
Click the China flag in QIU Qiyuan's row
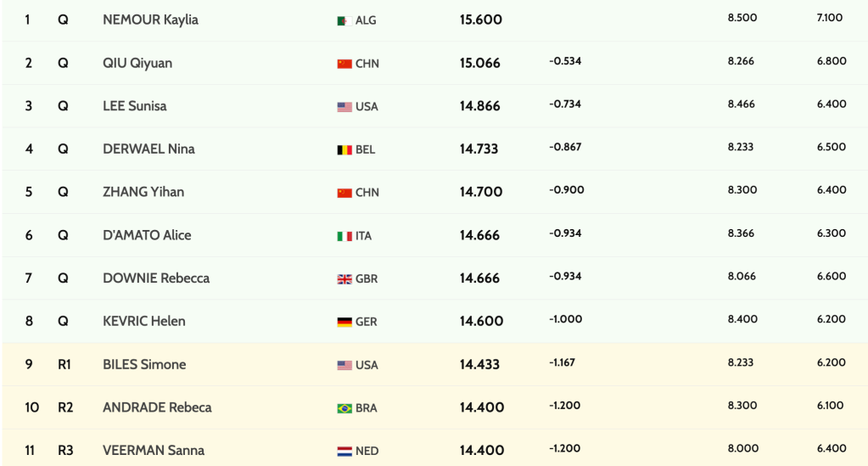(344, 64)
